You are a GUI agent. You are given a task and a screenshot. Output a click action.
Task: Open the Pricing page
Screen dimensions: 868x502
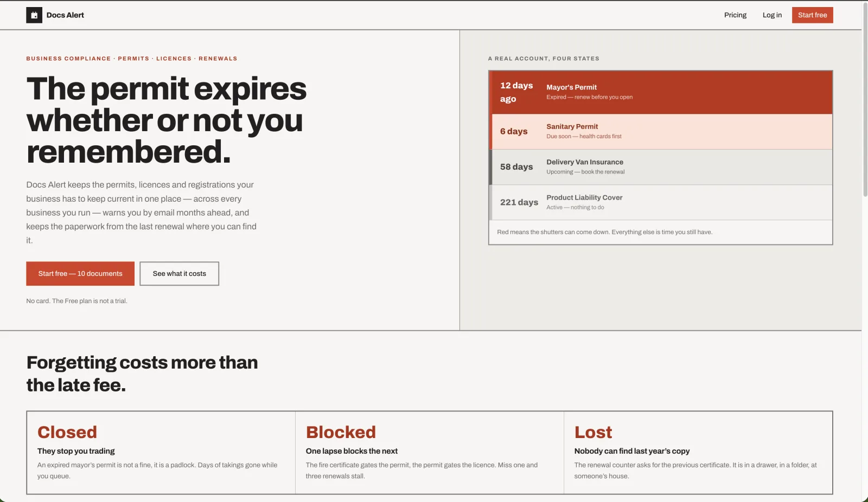[x=735, y=15]
